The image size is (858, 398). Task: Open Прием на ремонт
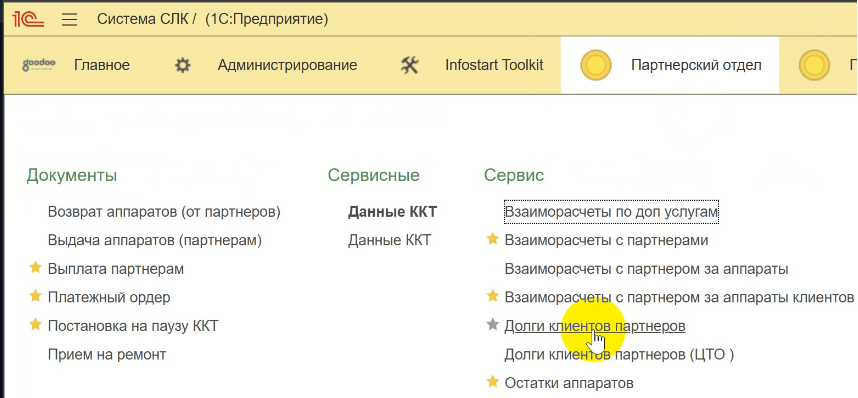(x=107, y=355)
